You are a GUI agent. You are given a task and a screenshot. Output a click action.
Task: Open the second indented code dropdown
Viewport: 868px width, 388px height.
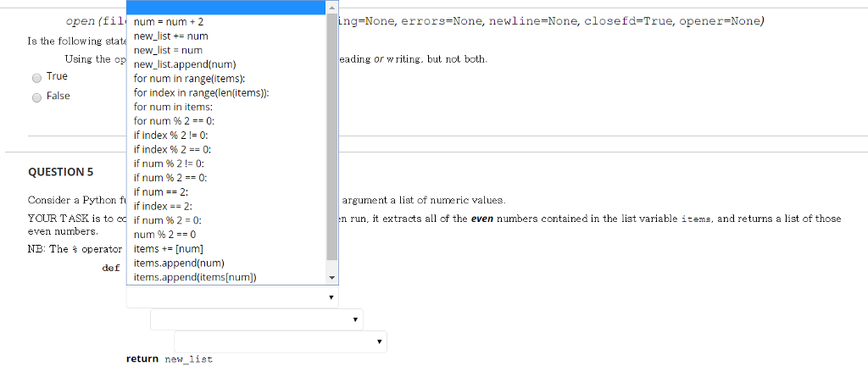click(x=256, y=319)
